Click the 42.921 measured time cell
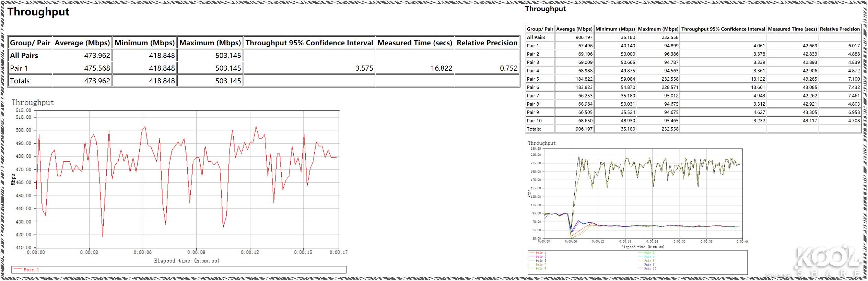The image size is (868, 281). pyautogui.click(x=793, y=104)
